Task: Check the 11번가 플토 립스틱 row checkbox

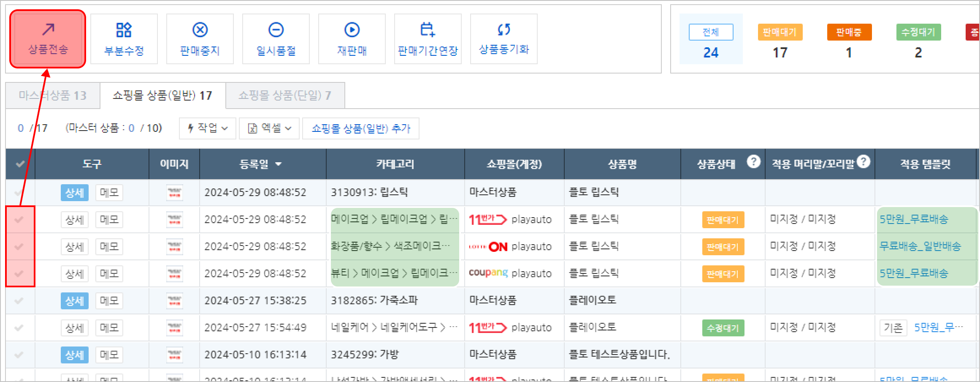Action: coord(19,219)
